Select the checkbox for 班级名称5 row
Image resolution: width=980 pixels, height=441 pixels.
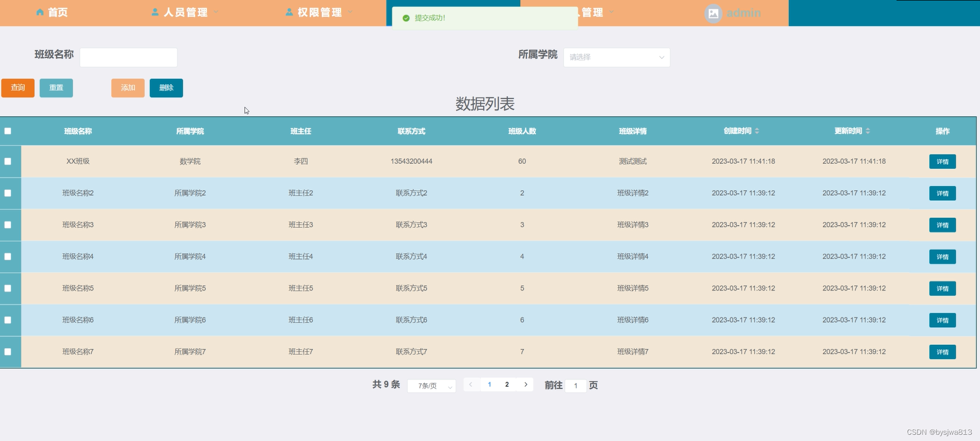pyautogui.click(x=8, y=288)
